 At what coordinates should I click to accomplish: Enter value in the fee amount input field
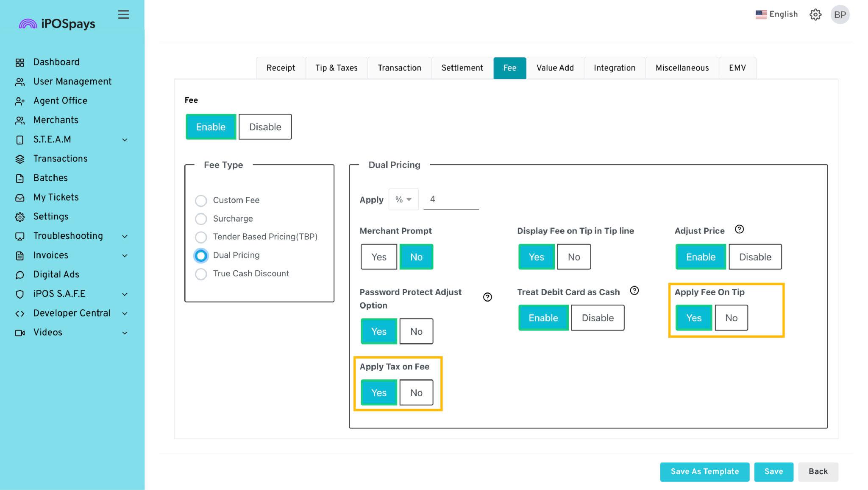pos(451,198)
